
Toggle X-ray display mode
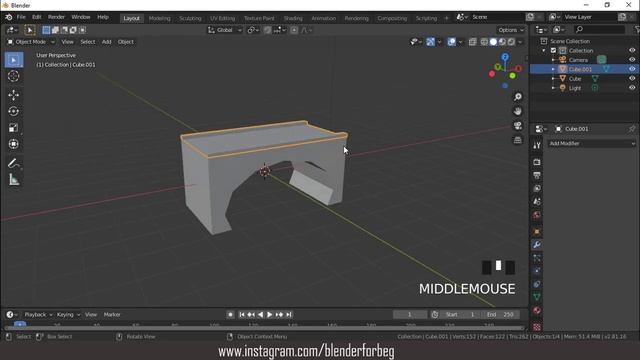coord(472,42)
